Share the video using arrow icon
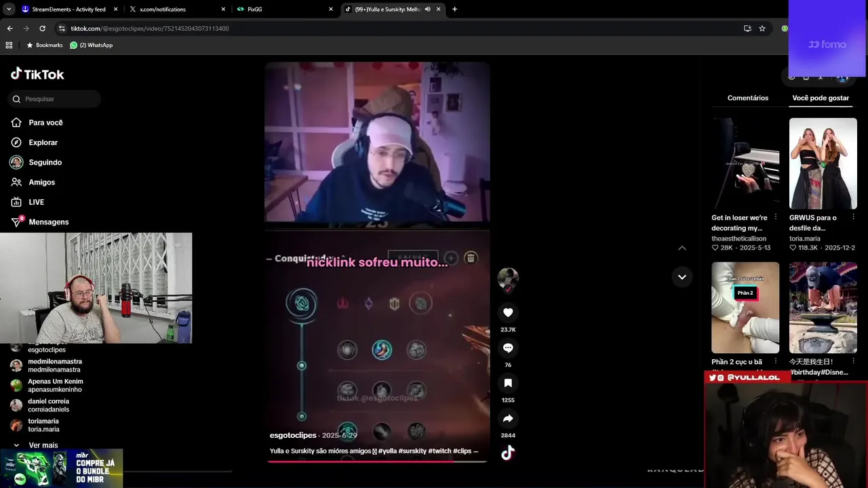868x488 pixels. pyautogui.click(x=508, y=418)
